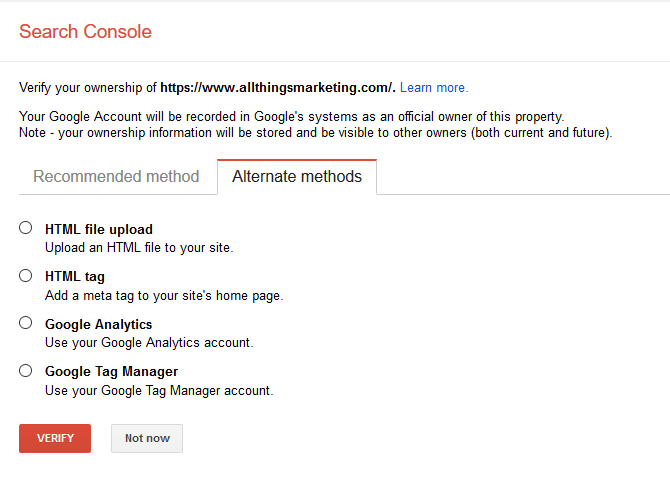Screen dimensions: 670x491
Task: Click the bold HTML file upload label
Action: (99, 229)
